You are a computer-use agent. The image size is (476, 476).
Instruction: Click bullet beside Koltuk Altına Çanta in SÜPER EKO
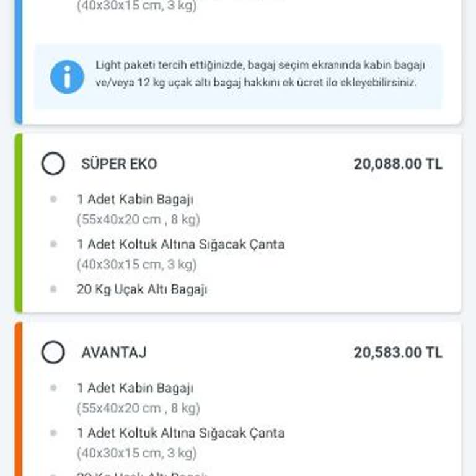[53, 244]
